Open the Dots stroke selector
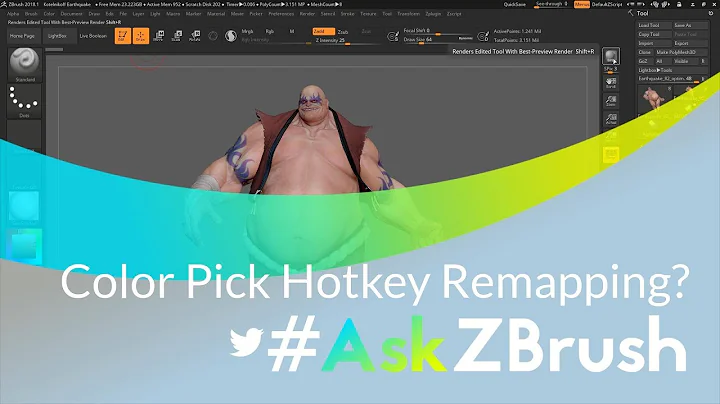Viewport: 720px width, 404px height. (x=24, y=101)
